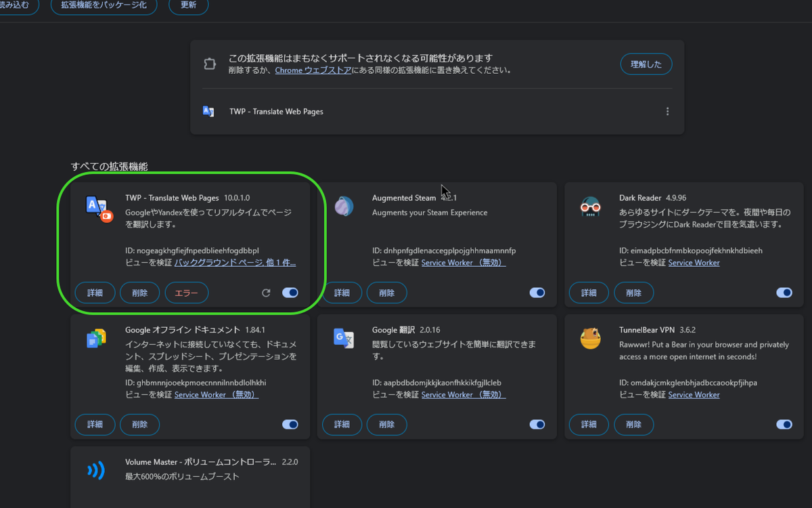Screen dimensions: 812x508
Task: Click 削除 on the Google 翻訳 card
Action: pyautogui.click(x=387, y=425)
